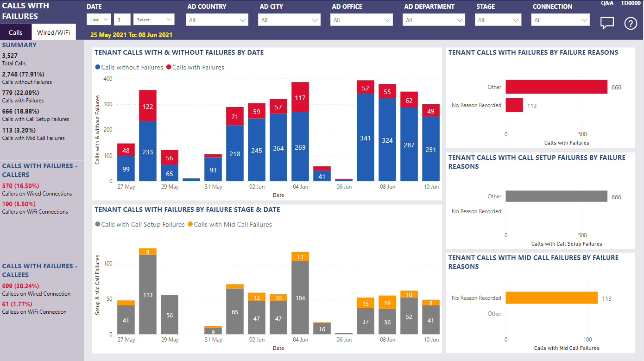Select the blue bar segment labeled 269
Screen dimensions: 644x361
click(x=300, y=146)
